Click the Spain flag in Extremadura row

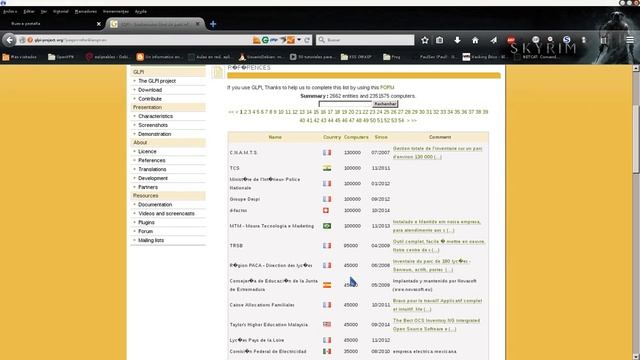coord(327,285)
